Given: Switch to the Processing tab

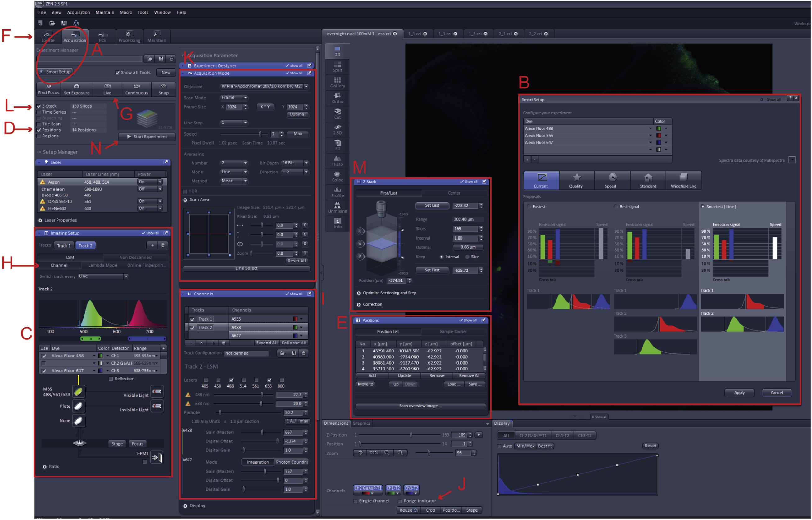Looking at the screenshot, I should pos(129,37).
